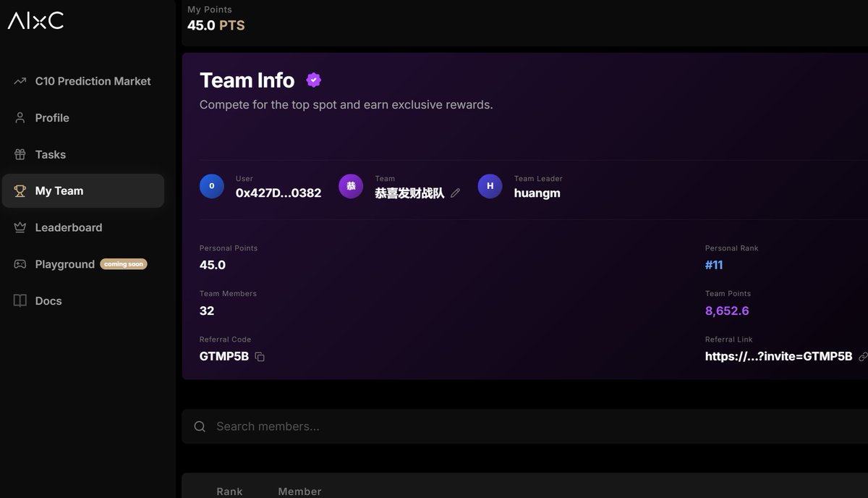The width and height of the screenshot is (868, 498).
Task: Click the Search members input field
Action: pos(506,426)
